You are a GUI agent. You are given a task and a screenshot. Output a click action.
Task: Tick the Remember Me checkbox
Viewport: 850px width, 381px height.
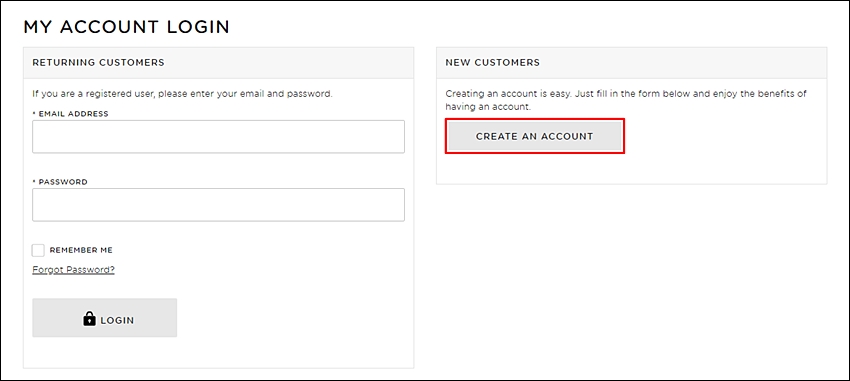(38, 250)
